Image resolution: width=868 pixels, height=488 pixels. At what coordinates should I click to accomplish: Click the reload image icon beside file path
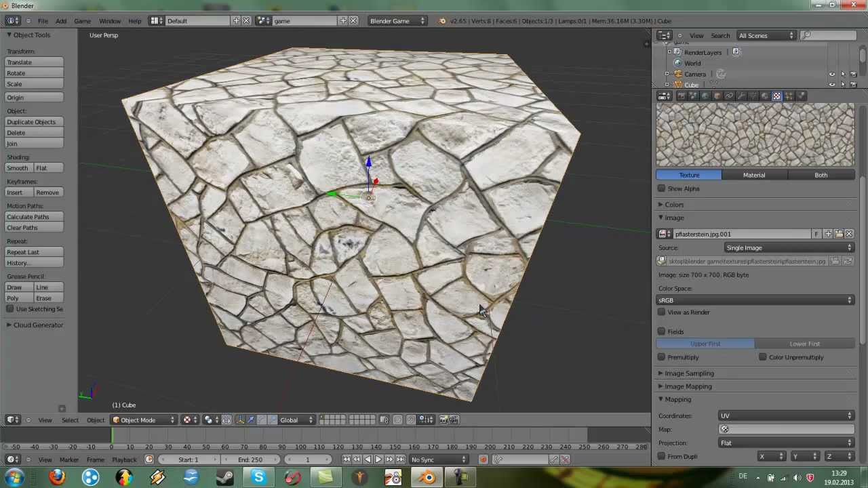tap(849, 261)
